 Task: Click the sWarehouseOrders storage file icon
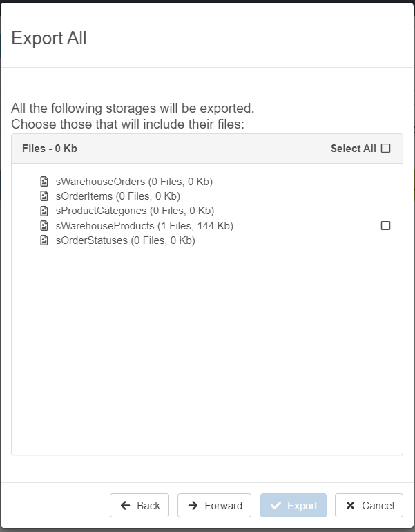click(44, 182)
